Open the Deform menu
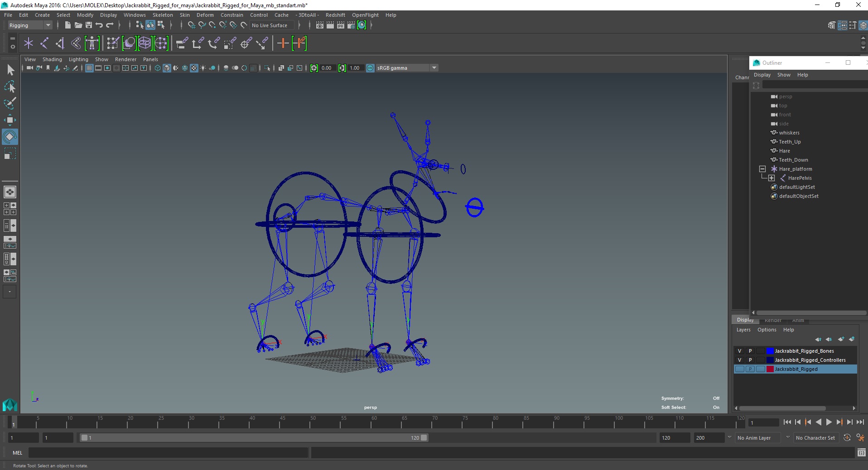The height and width of the screenshot is (470, 868). (x=205, y=15)
